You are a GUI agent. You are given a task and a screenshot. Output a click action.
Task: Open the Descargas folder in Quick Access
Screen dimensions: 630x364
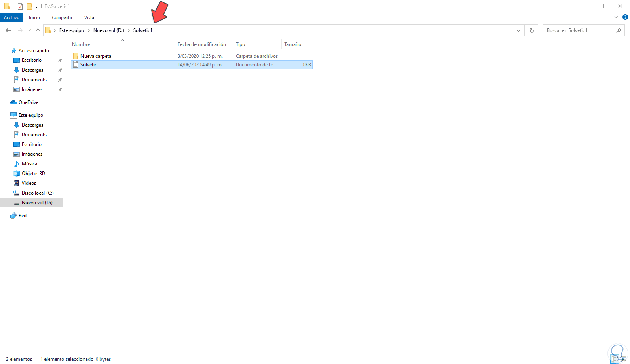tap(32, 70)
